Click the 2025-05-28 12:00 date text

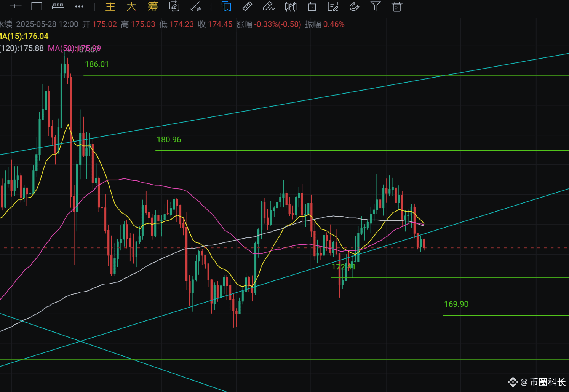[47, 24]
